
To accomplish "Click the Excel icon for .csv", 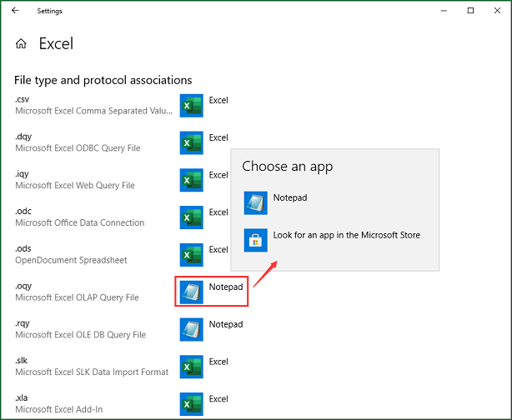I will pos(191,106).
